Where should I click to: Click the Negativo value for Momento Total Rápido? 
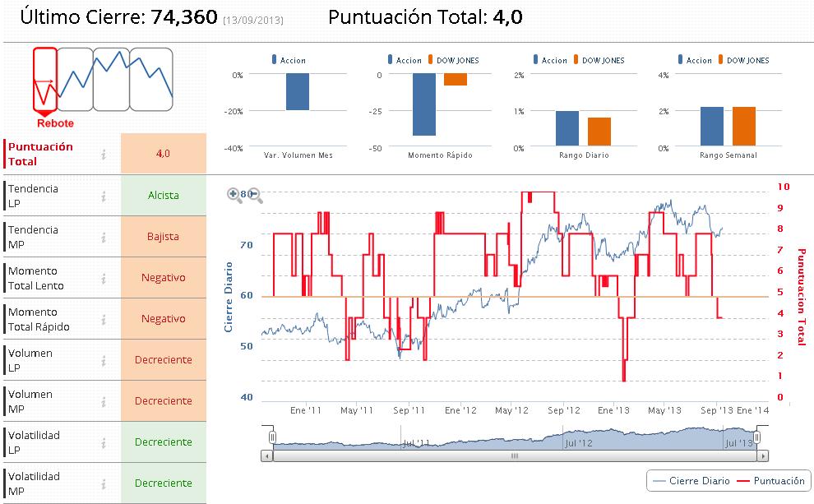(x=164, y=318)
